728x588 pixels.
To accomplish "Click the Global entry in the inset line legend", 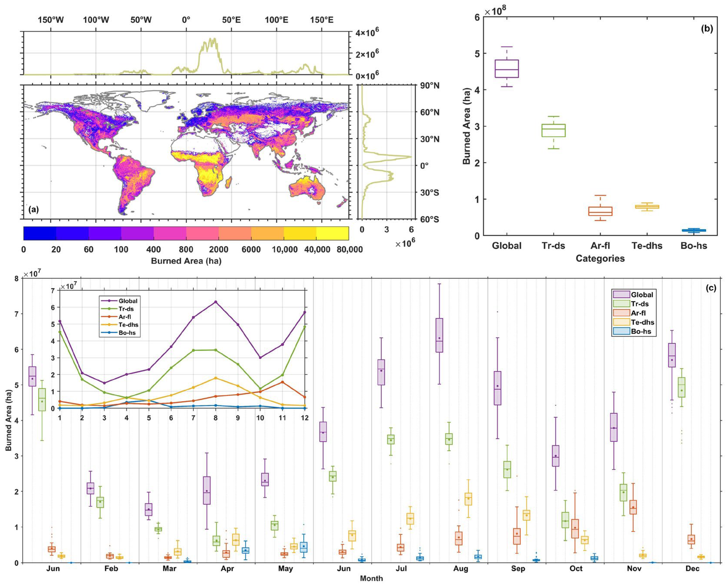I will pos(119,301).
